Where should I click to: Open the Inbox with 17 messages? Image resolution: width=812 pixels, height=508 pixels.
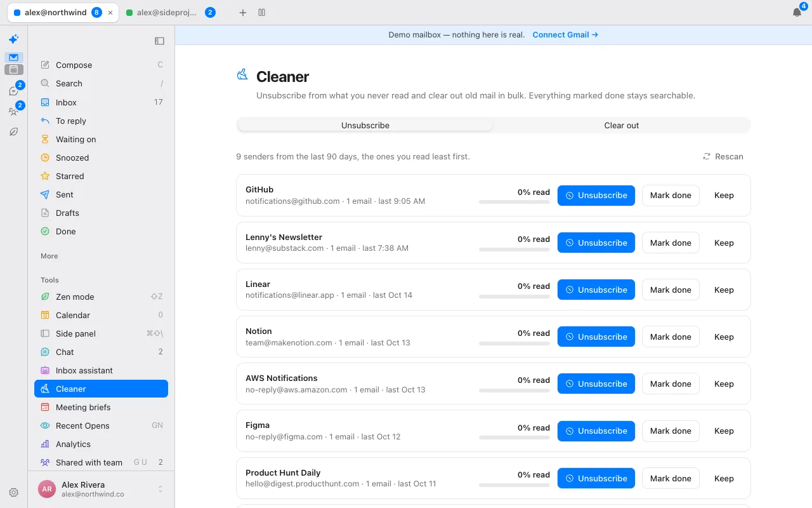click(101, 102)
